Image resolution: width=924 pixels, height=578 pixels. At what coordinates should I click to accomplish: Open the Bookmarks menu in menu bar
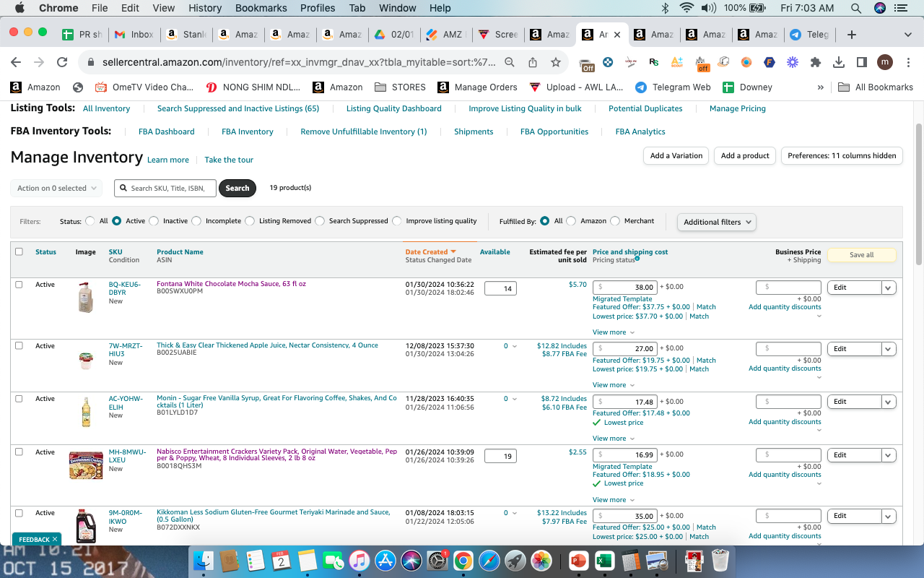[x=261, y=8]
